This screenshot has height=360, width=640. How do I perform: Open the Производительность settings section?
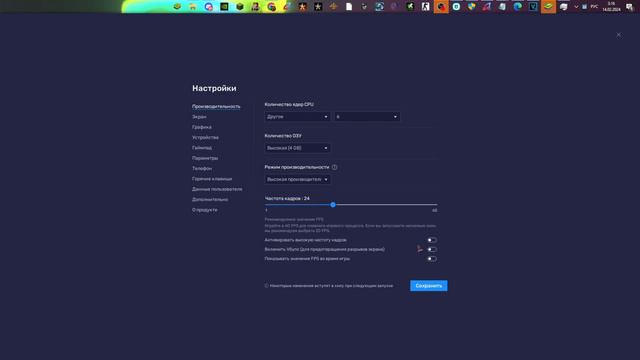coord(216,107)
